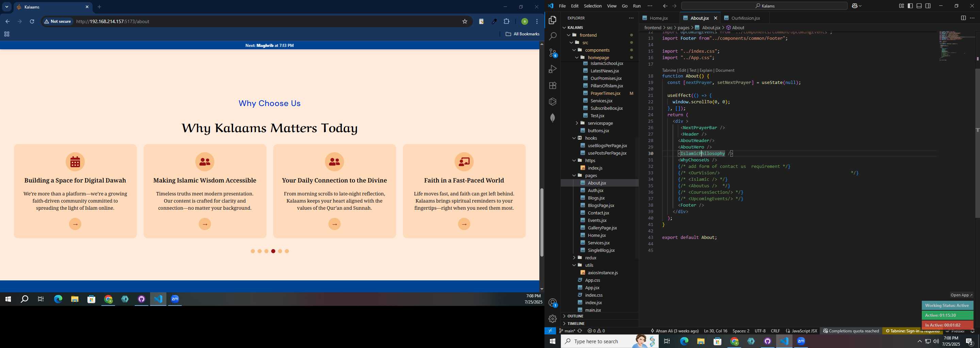Click the Customize Layout icon in the VS Code title bar
Screen dimensions: 980x348
[x=901, y=6]
